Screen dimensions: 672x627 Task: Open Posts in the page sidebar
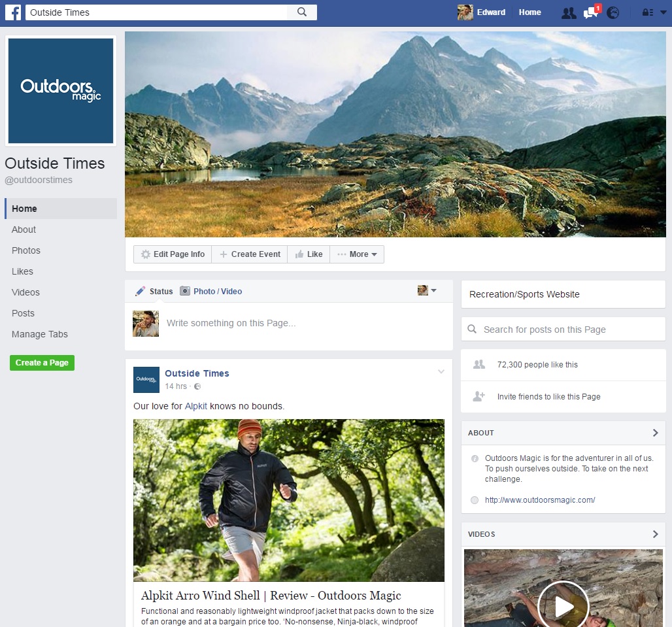coord(23,313)
